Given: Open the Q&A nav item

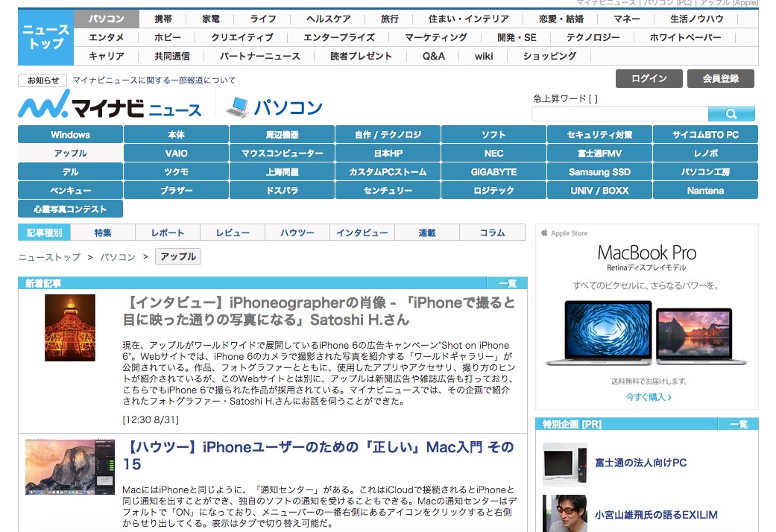Looking at the screenshot, I should click(x=434, y=57).
